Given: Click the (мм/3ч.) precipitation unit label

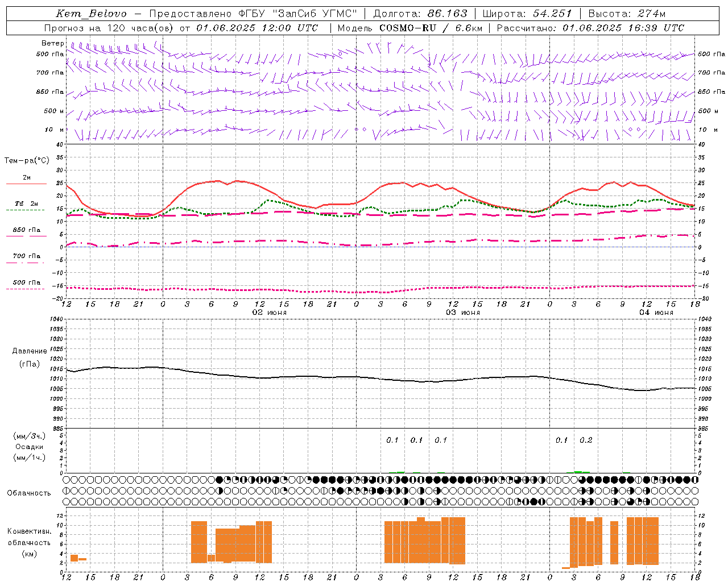Looking at the screenshot, I should [30, 436].
